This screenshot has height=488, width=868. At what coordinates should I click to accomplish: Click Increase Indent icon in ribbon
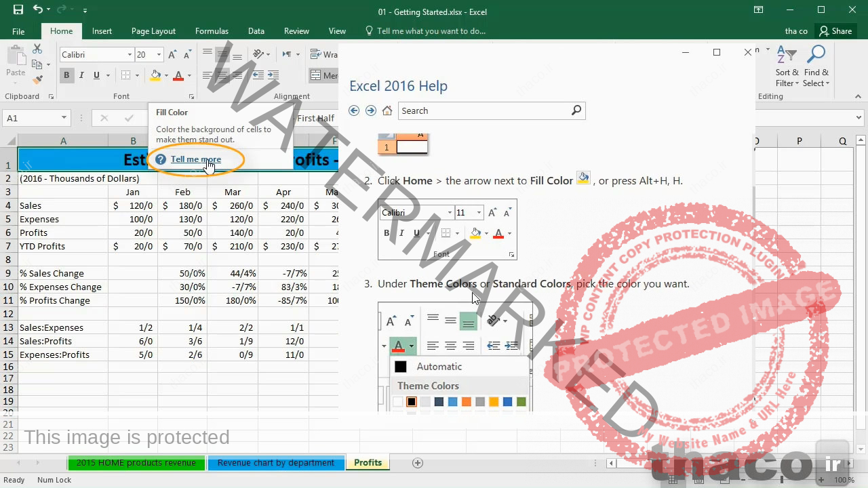pos(274,75)
